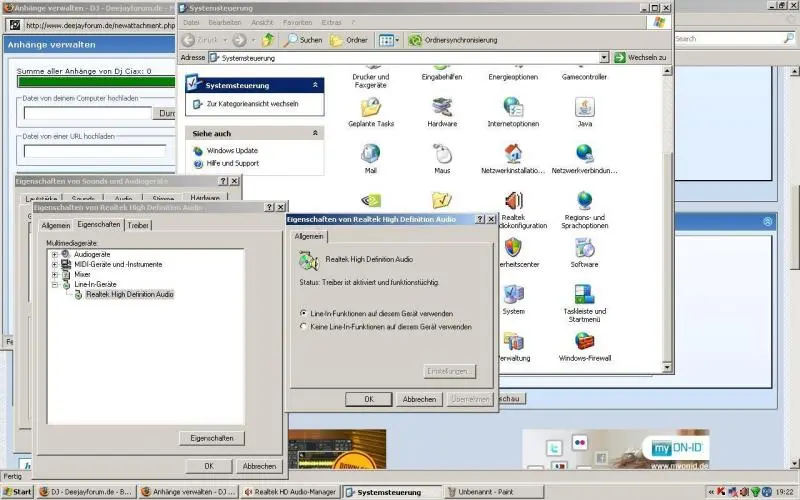This screenshot has width=800, height=500.
Task: Expand the Mixer tree node
Action: click(54, 274)
